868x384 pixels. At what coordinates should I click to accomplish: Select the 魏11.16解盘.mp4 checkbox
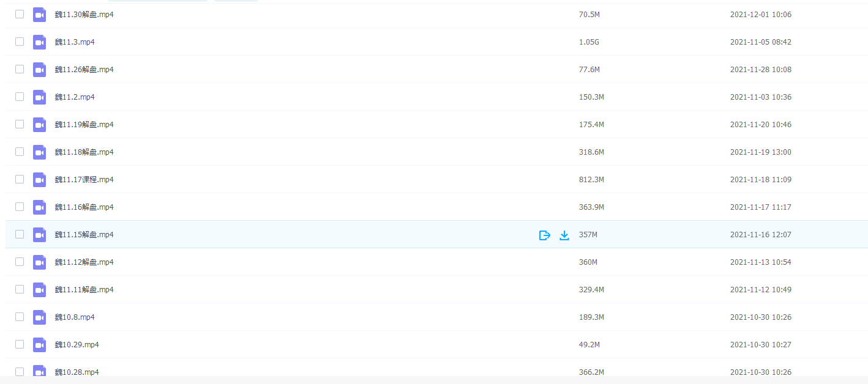(x=20, y=207)
